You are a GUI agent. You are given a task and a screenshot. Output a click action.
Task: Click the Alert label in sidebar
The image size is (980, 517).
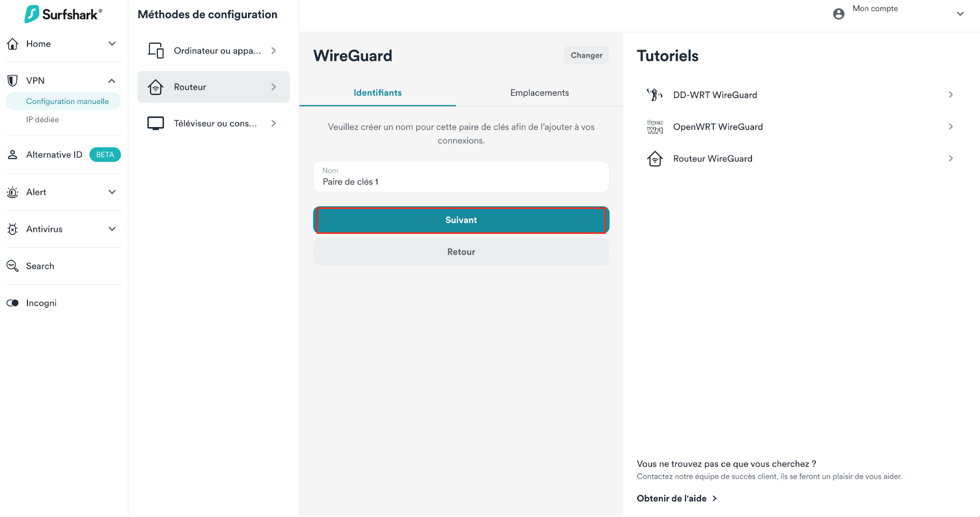[x=36, y=192]
